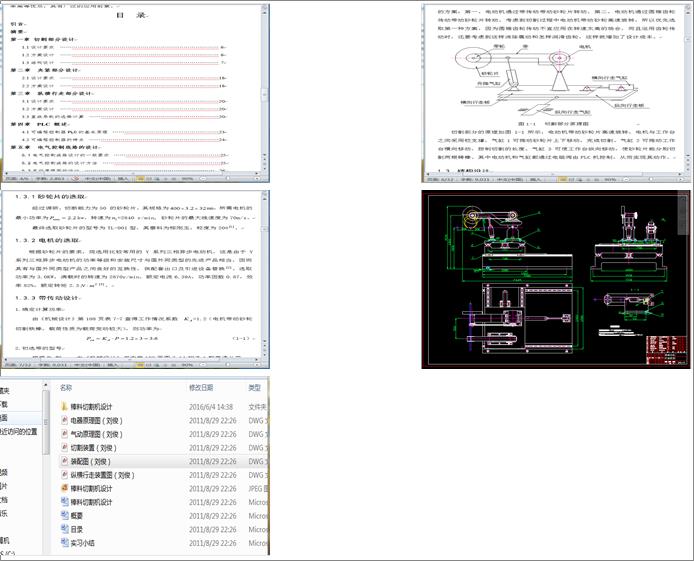Viewport: 694px width, 561px height.
Task: Click heading 1.3.1 砂轮片的选取 in the Word document
Action: [51, 196]
